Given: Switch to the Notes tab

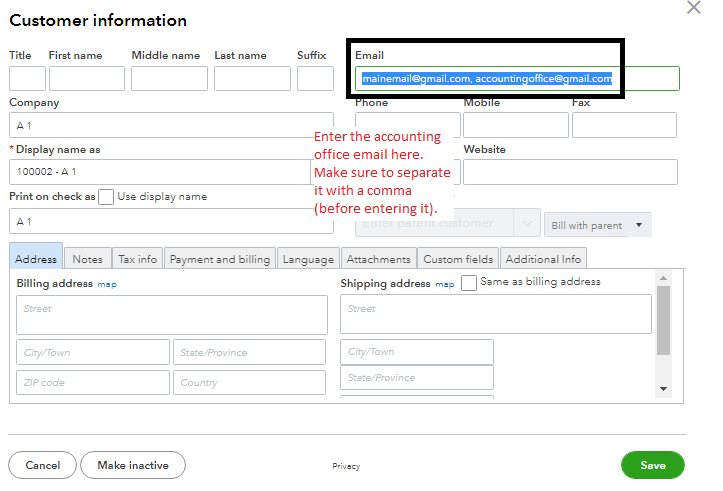Looking at the screenshot, I should tap(88, 259).
